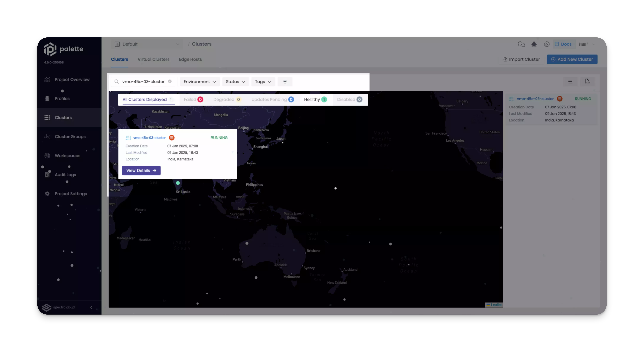
Task: Switch to list view icon
Action: 570,82
